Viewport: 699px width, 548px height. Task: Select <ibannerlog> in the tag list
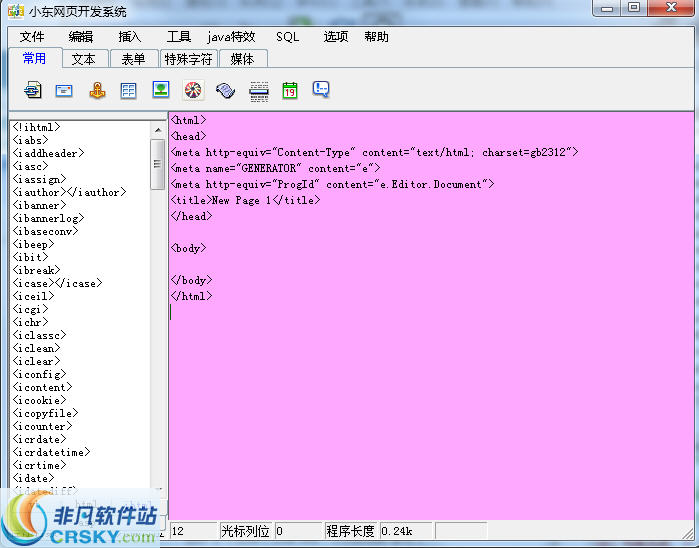click(48, 218)
